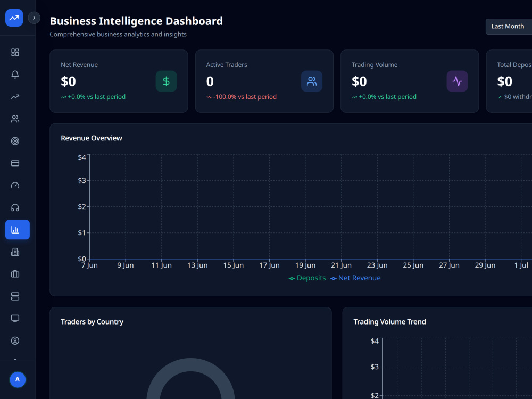
Task: Click the '7 Jun' axis label
Action: click(x=89, y=265)
